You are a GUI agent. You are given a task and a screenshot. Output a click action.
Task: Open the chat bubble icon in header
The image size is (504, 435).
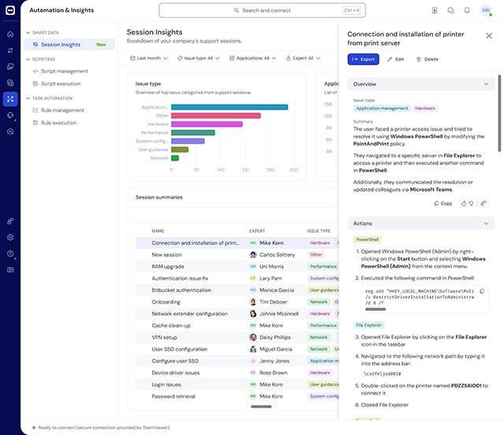[x=451, y=10]
